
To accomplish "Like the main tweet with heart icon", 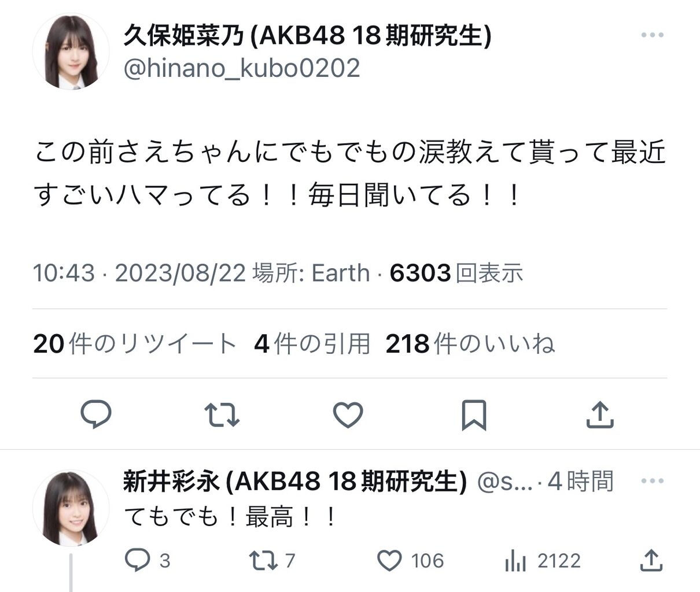I will coord(348,415).
